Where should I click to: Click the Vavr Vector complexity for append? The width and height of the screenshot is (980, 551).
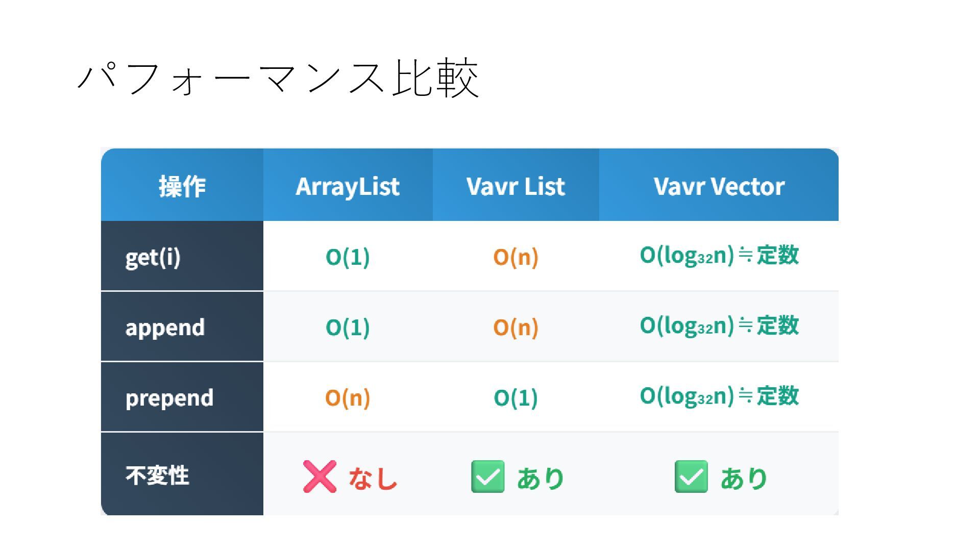719,326
